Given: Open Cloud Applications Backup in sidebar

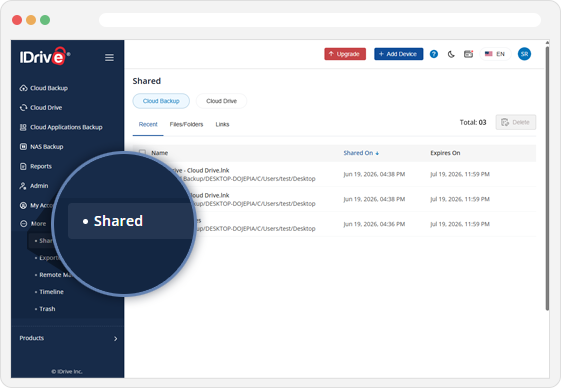Looking at the screenshot, I should (x=66, y=127).
